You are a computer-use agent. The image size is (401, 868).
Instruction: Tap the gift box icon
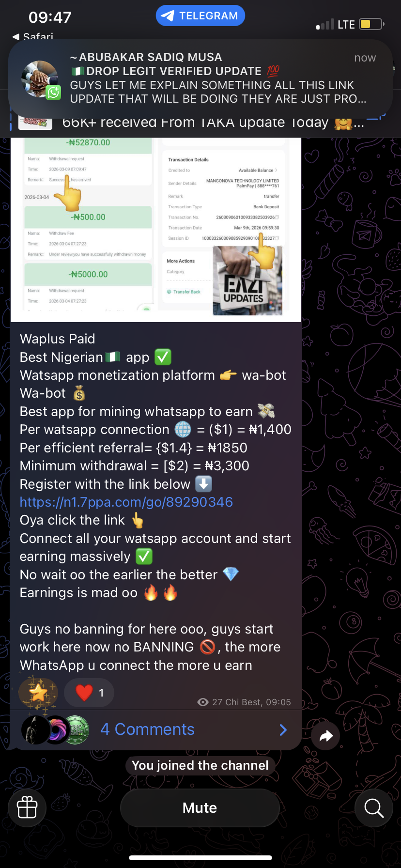point(27,807)
